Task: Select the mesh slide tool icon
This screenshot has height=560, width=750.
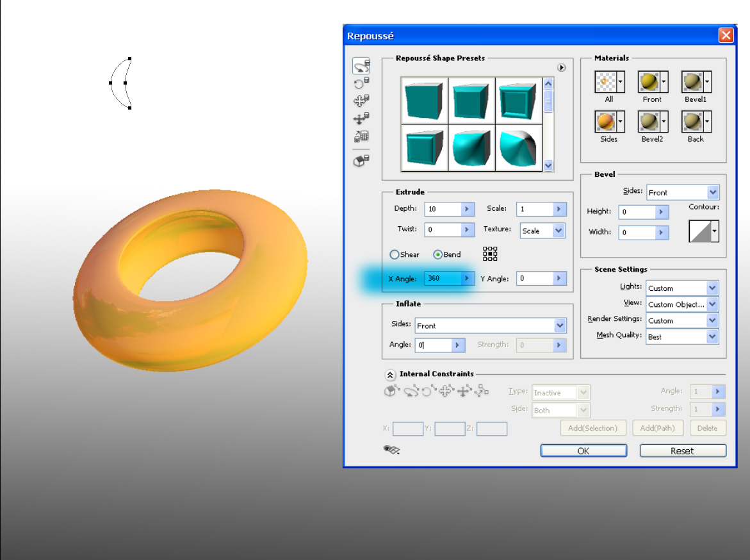Action: click(x=361, y=119)
